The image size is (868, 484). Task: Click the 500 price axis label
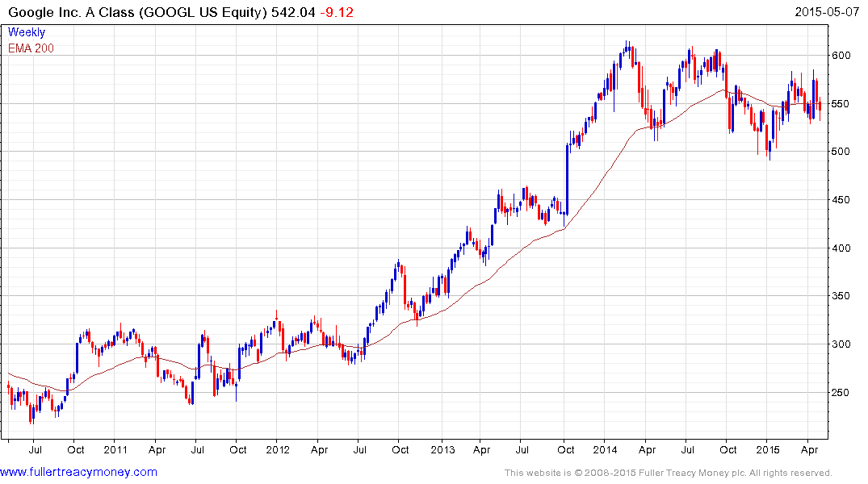click(x=841, y=152)
